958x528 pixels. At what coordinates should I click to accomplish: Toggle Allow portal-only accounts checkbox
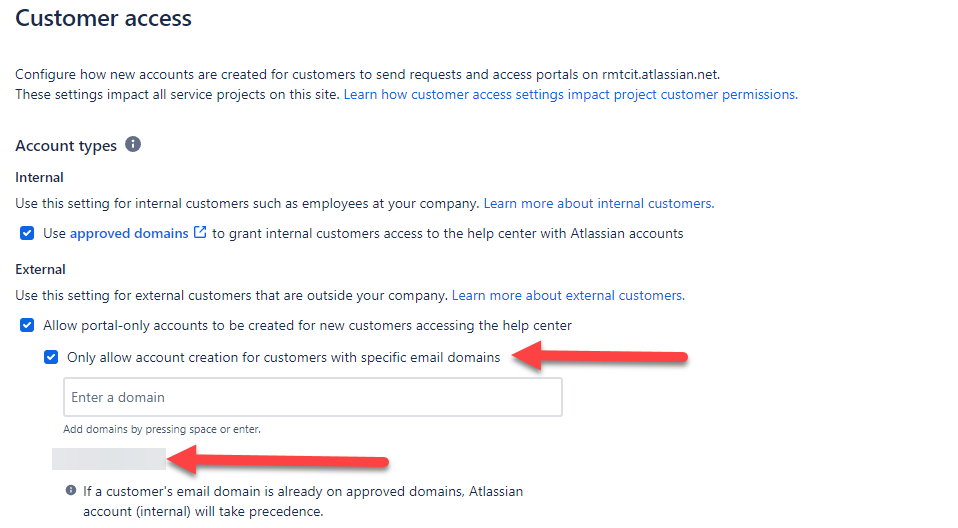[x=27, y=325]
